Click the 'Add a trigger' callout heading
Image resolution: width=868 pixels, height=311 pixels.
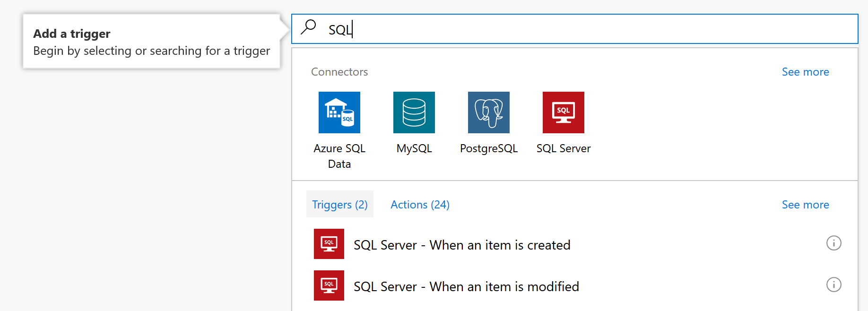point(72,34)
